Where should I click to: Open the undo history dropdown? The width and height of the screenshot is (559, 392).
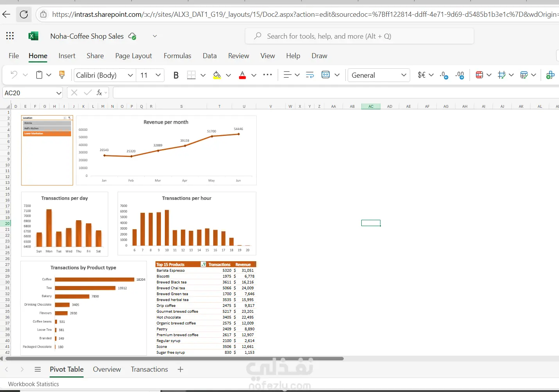click(x=25, y=75)
